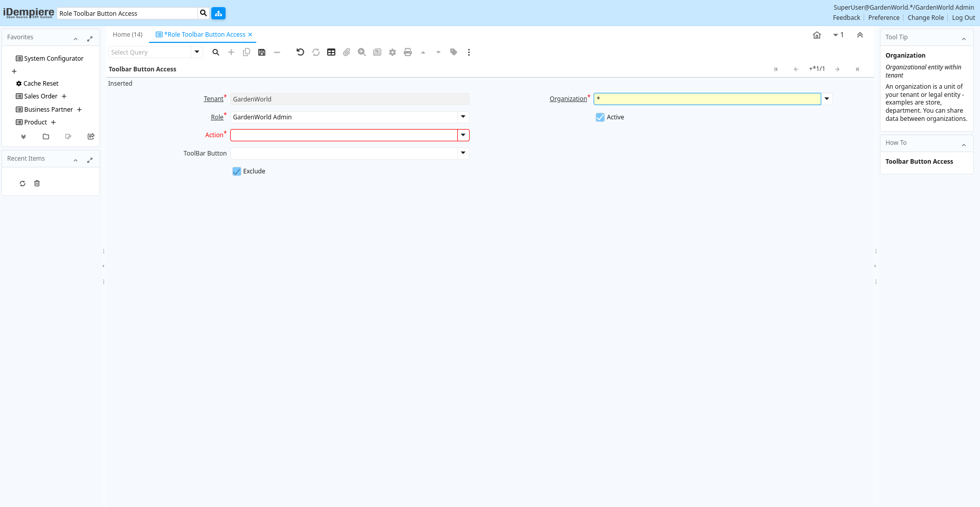The height and width of the screenshot is (507, 980).
Task: Open the menu tree icon beside search
Action: [218, 13]
